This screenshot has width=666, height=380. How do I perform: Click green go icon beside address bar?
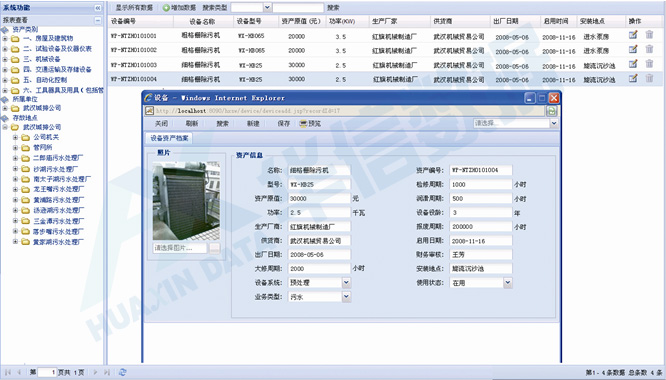click(551, 111)
